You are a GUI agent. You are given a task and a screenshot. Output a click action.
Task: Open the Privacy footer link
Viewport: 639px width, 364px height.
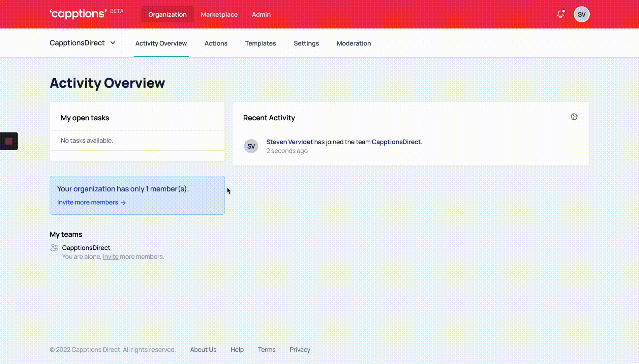[x=300, y=350]
